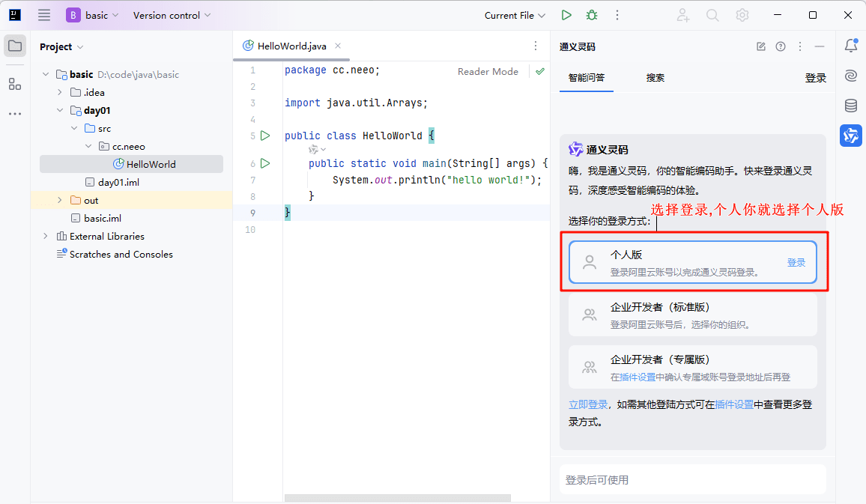Click the import java.util.Arrays line
Screen dimensions: 866x504
(x=357, y=103)
